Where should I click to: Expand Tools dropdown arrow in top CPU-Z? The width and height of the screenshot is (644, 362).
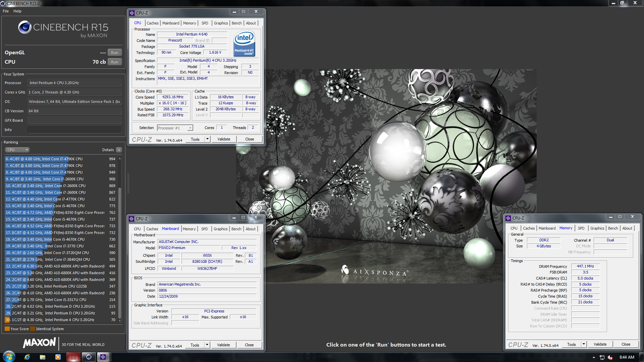point(208,139)
